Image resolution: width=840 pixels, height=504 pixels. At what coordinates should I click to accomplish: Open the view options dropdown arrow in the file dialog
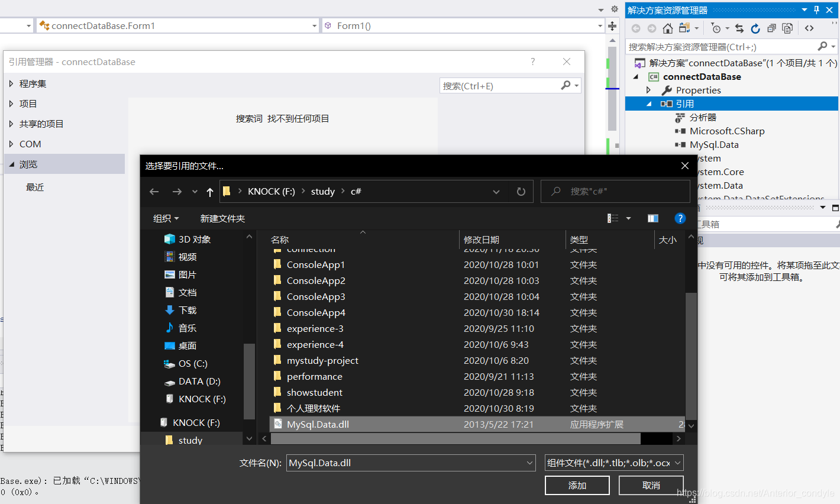[x=628, y=218]
